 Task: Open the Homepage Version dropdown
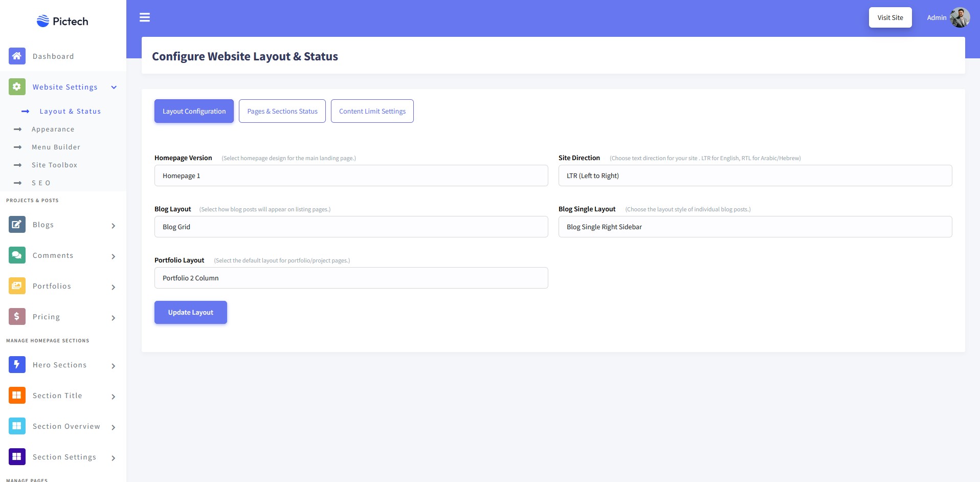click(351, 176)
